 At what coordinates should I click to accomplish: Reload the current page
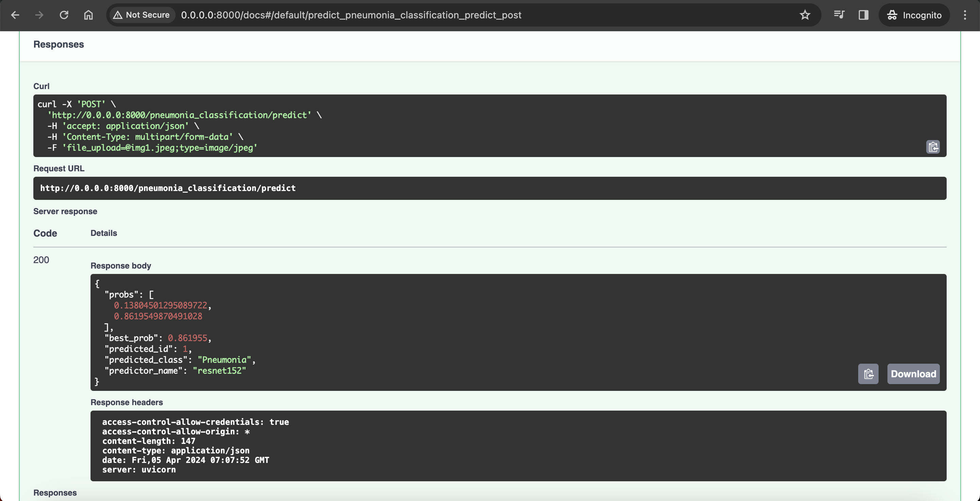[x=64, y=15]
